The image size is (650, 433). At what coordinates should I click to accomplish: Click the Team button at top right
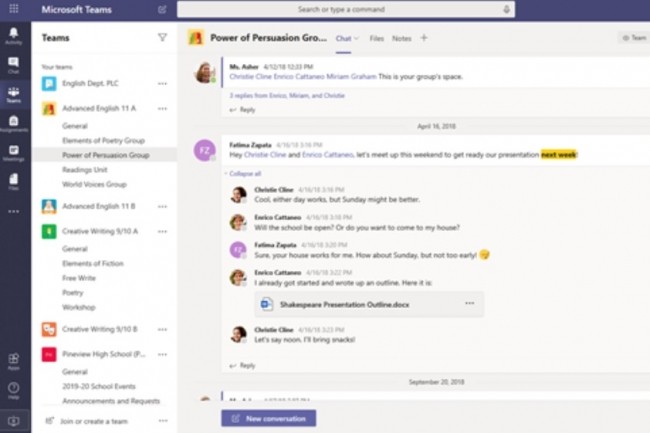pos(634,38)
